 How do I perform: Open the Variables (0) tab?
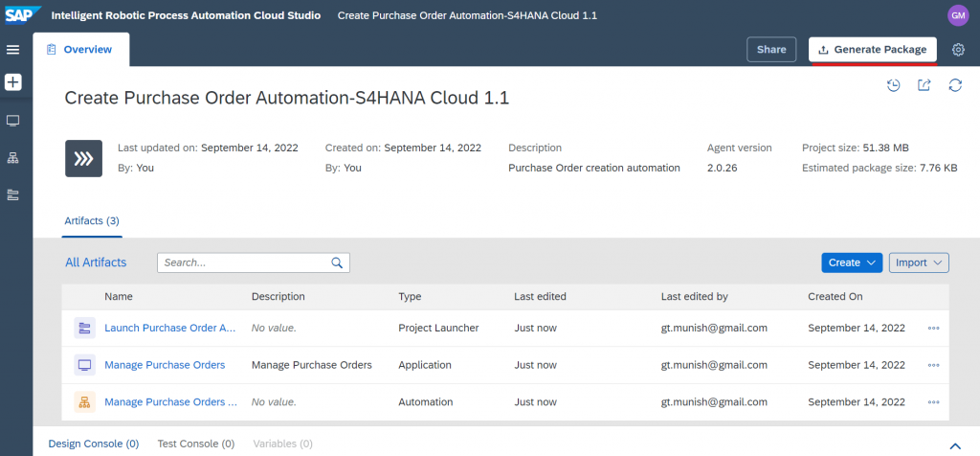(x=282, y=445)
